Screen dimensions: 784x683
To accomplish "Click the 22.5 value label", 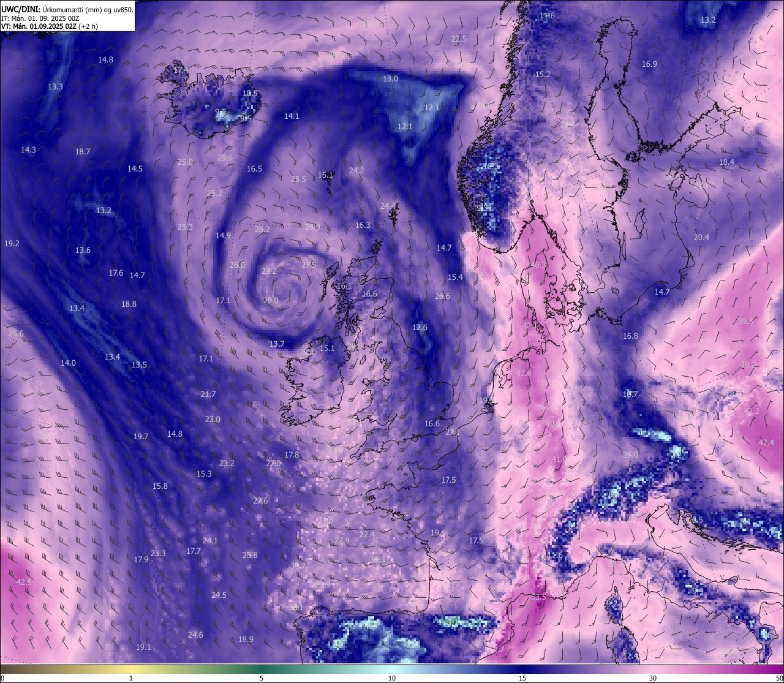I will [x=459, y=39].
